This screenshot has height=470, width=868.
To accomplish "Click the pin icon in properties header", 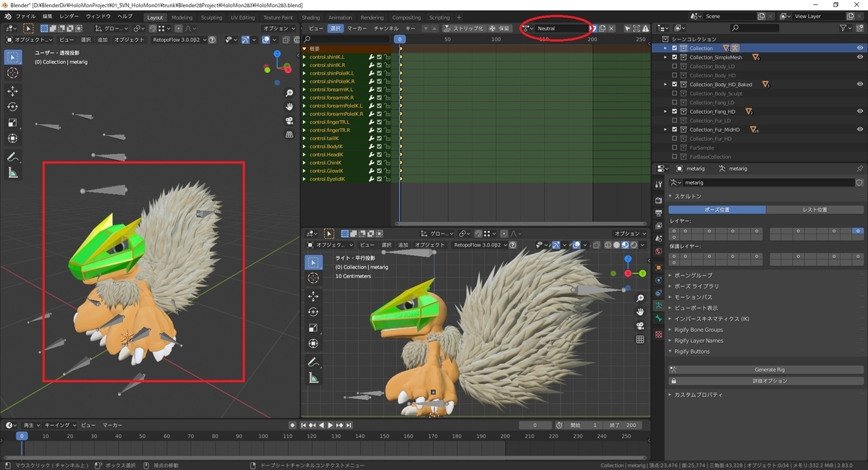I will [x=859, y=168].
